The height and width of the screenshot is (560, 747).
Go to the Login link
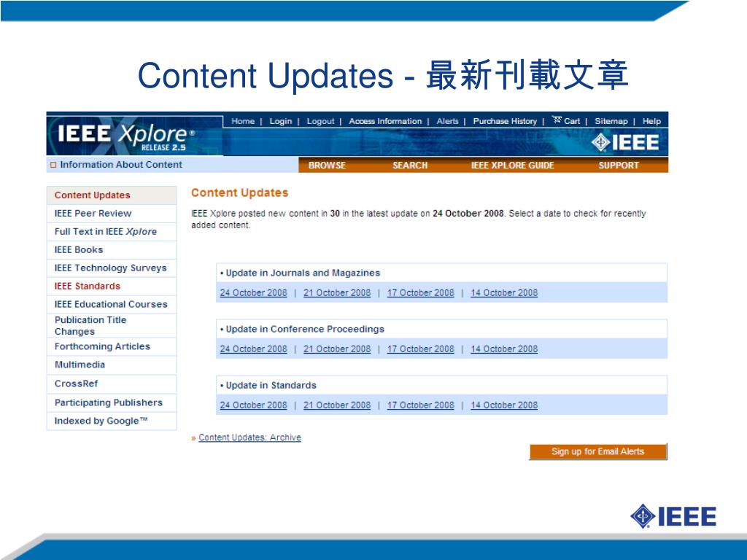[x=281, y=121]
